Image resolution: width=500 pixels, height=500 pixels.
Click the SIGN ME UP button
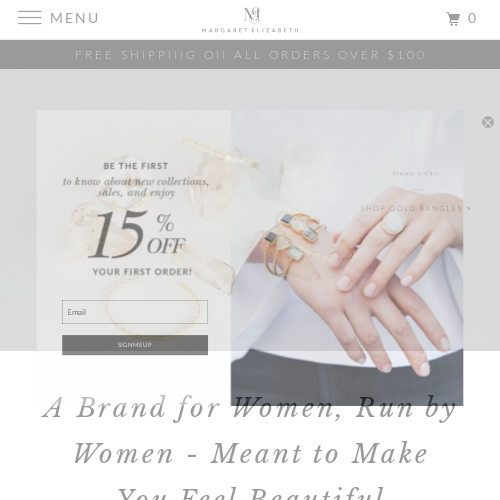click(135, 345)
